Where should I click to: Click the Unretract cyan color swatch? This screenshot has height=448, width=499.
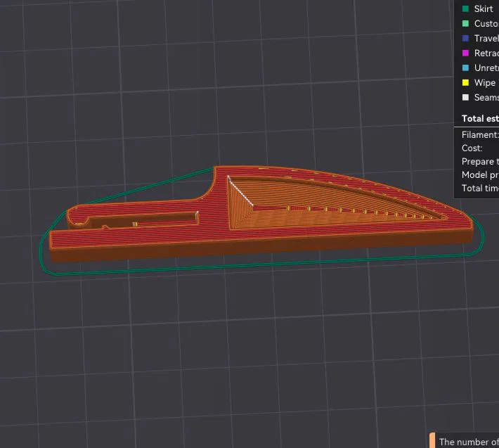(x=465, y=68)
